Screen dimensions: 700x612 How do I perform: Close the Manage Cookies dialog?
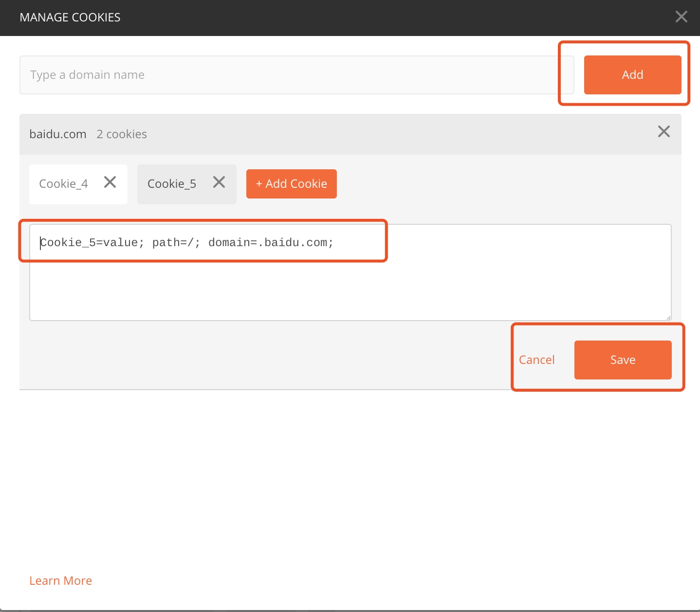pyautogui.click(x=681, y=17)
